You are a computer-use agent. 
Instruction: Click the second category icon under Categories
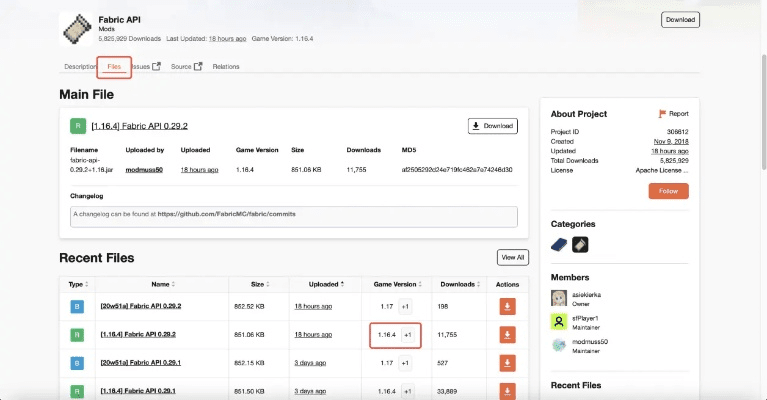click(x=579, y=244)
